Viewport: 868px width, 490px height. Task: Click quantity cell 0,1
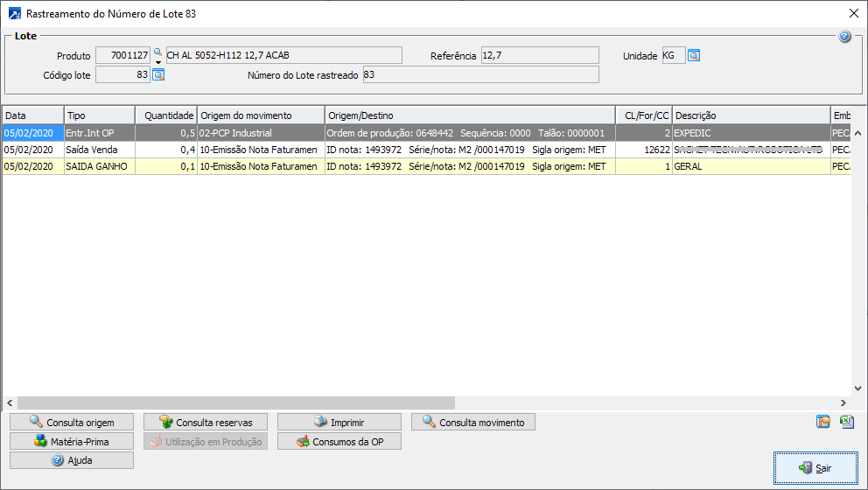pyautogui.click(x=166, y=166)
